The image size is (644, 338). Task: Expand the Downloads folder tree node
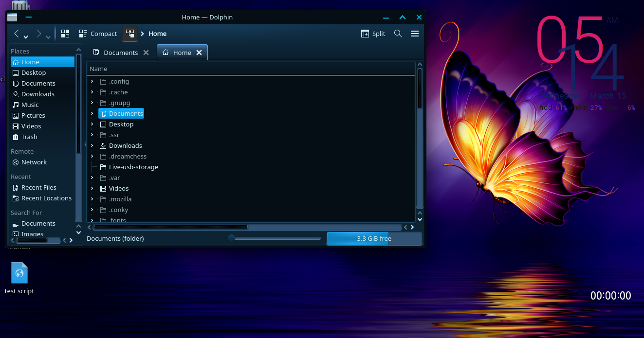point(92,145)
